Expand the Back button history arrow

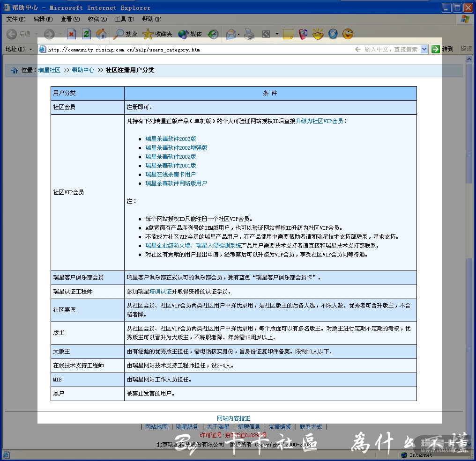pos(35,34)
